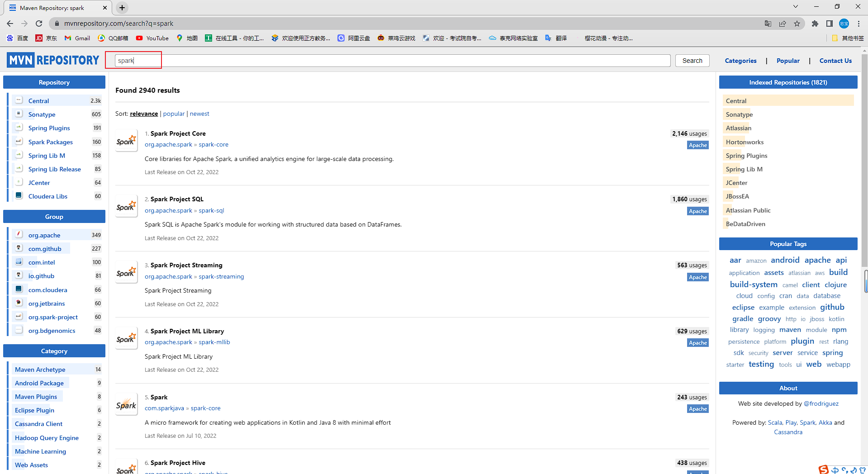Image resolution: width=868 pixels, height=474 pixels.
Task: Filter by Sonatype repository in left sidebar
Action: pos(42,114)
